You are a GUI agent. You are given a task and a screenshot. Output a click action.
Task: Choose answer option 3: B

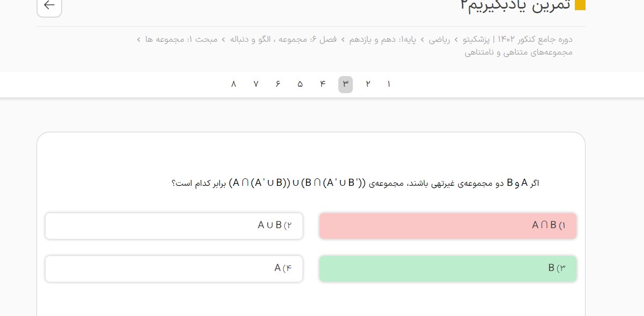point(448,268)
